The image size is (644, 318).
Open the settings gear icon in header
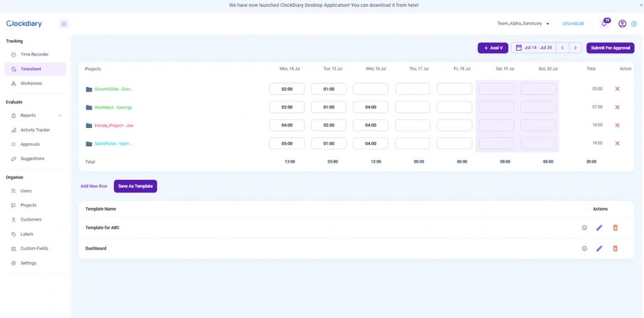(634, 24)
